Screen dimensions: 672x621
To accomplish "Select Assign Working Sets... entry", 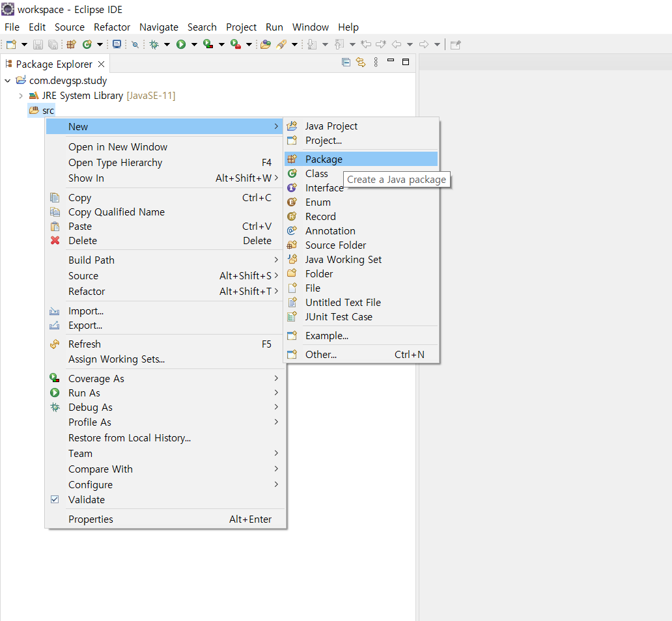I will [165, 359].
